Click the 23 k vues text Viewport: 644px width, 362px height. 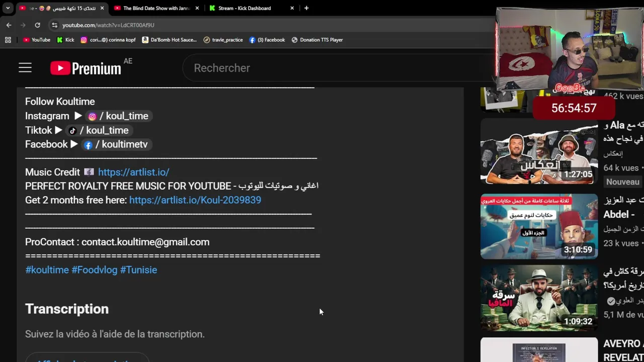(621, 243)
